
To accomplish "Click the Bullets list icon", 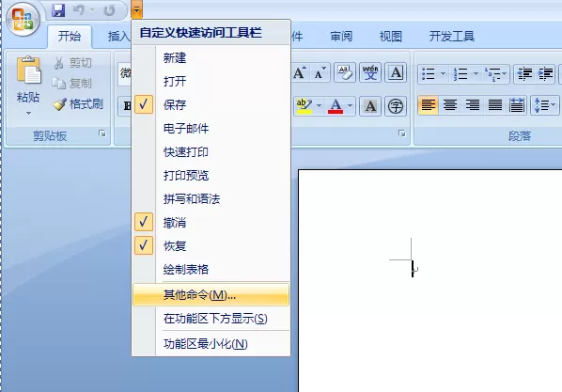I will (x=428, y=74).
